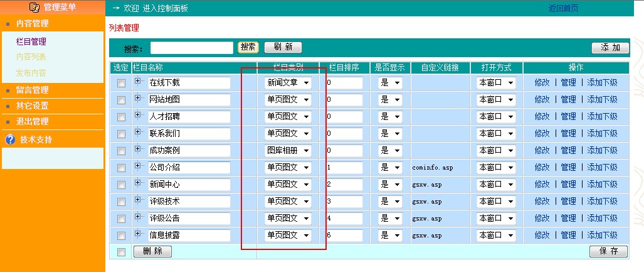644x272 pixels.
Task: Toggle the select-all checkbox beside 删除
Action: click(121, 252)
